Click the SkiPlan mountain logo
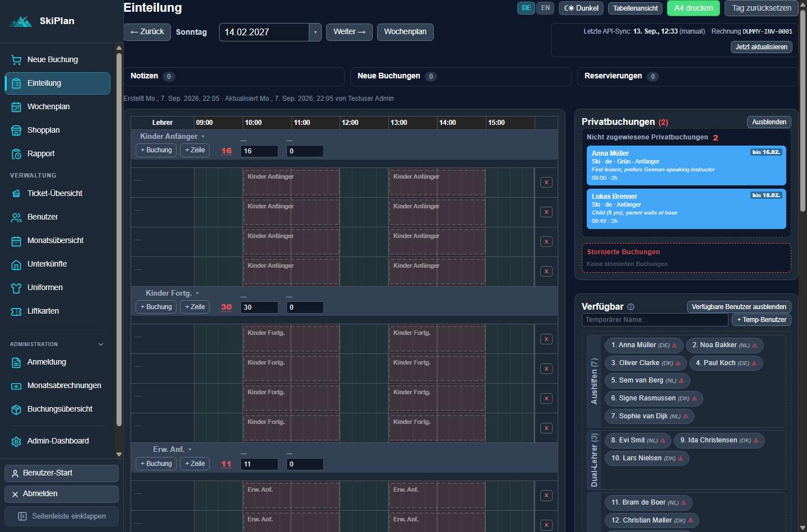The width and height of the screenshot is (807, 532). [x=21, y=21]
